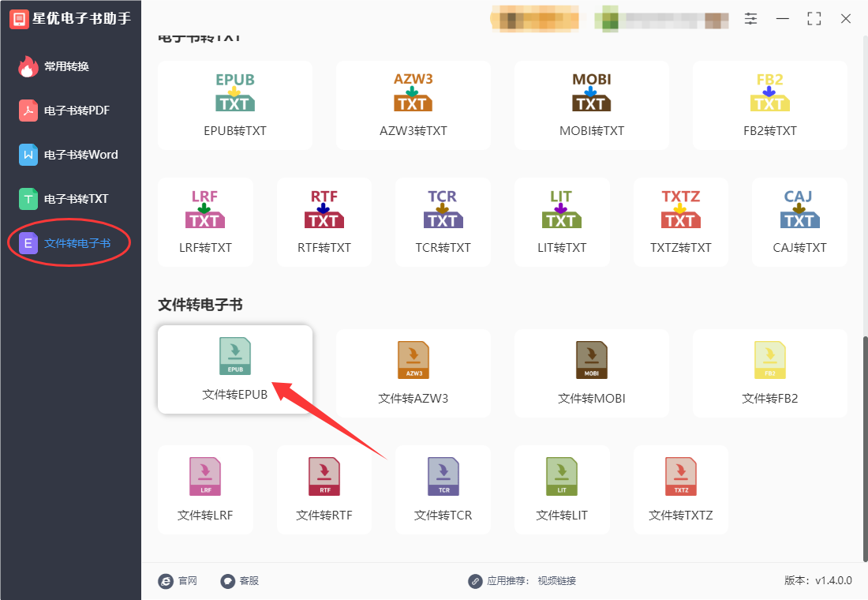The height and width of the screenshot is (600, 868).
Task: Open the FB2转TXT converter
Action: [769, 105]
